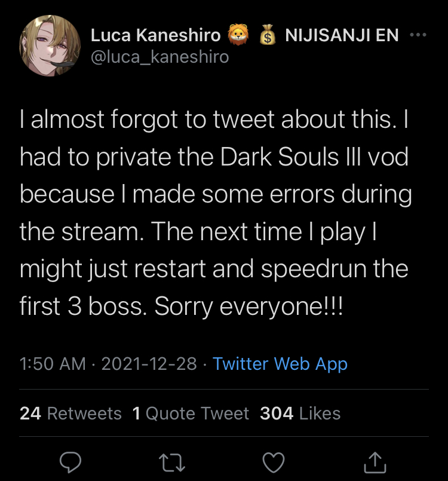The width and height of the screenshot is (448, 481).
Task: Retweet this post using the arrows icon
Action: (x=173, y=461)
